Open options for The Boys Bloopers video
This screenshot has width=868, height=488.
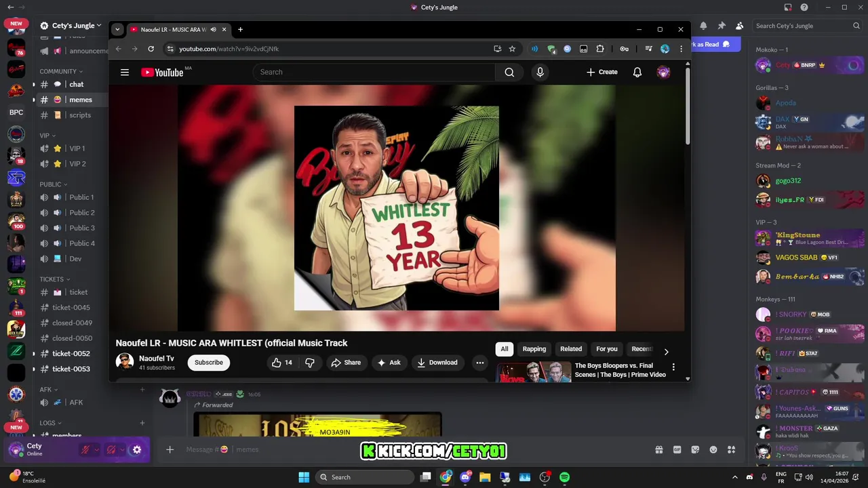click(673, 367)
